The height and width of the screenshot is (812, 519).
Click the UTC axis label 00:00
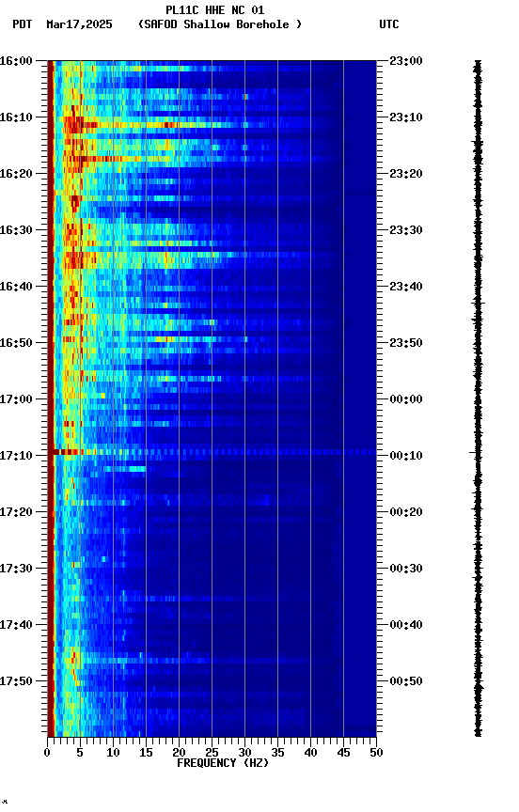pos(406,399)
